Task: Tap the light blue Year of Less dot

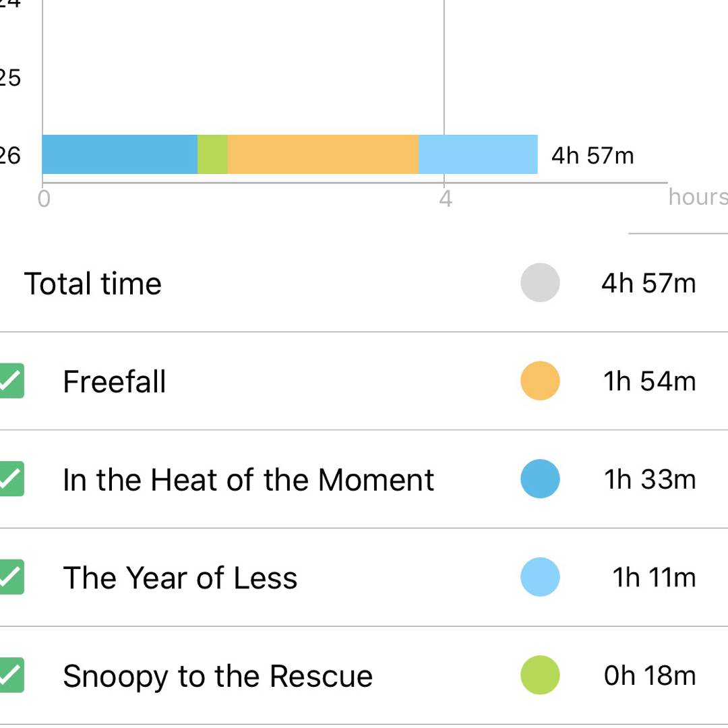Action: pyautogui.click(x=540, y=577)
